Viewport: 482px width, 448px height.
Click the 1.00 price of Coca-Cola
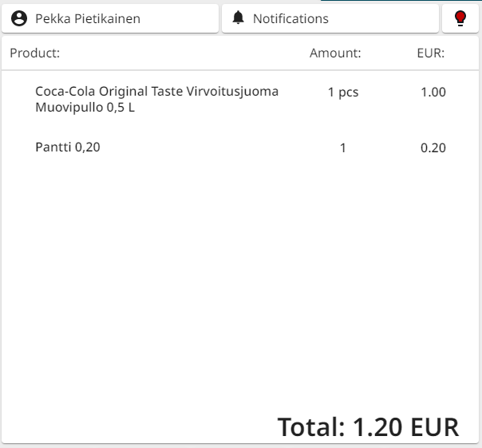(x=433, y=92)
